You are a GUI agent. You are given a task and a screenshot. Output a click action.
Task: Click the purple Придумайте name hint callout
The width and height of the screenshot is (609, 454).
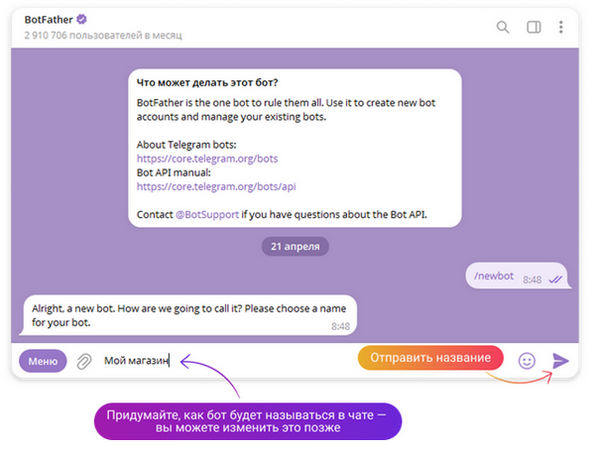pos(249,421)
